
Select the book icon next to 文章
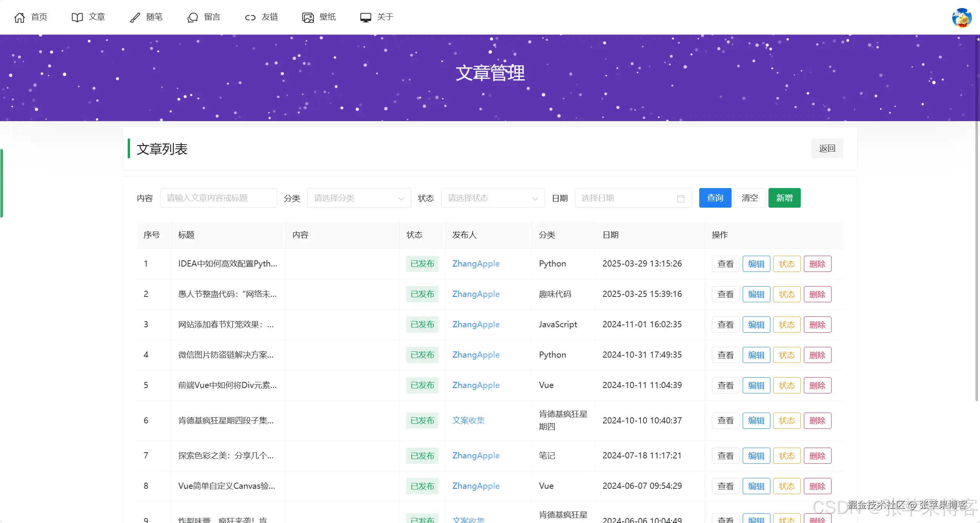(77, 17)
